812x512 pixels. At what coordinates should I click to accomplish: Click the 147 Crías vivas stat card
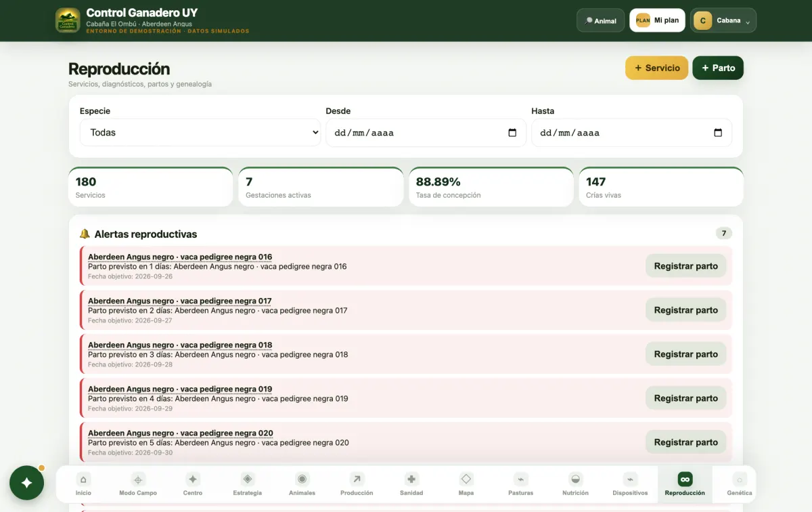[x=661, y=187]
